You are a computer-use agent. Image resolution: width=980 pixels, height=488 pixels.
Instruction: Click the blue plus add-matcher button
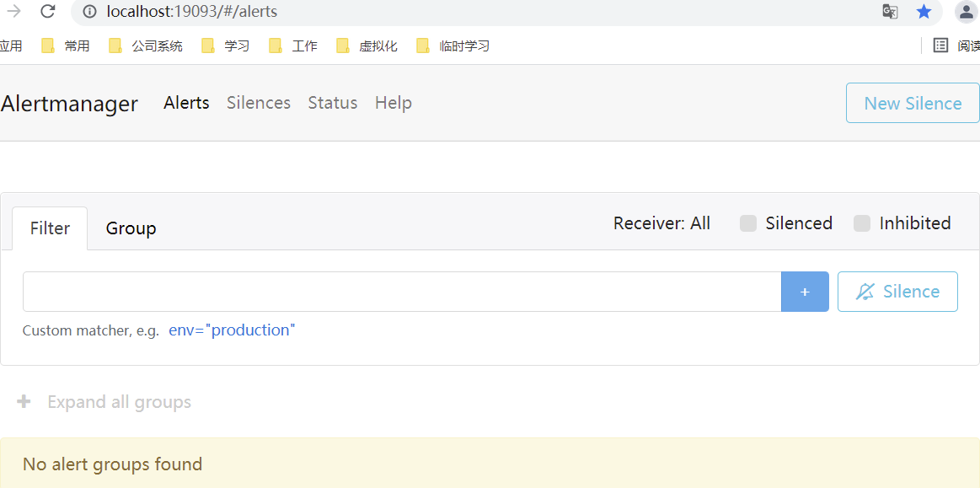coord(805,291)
